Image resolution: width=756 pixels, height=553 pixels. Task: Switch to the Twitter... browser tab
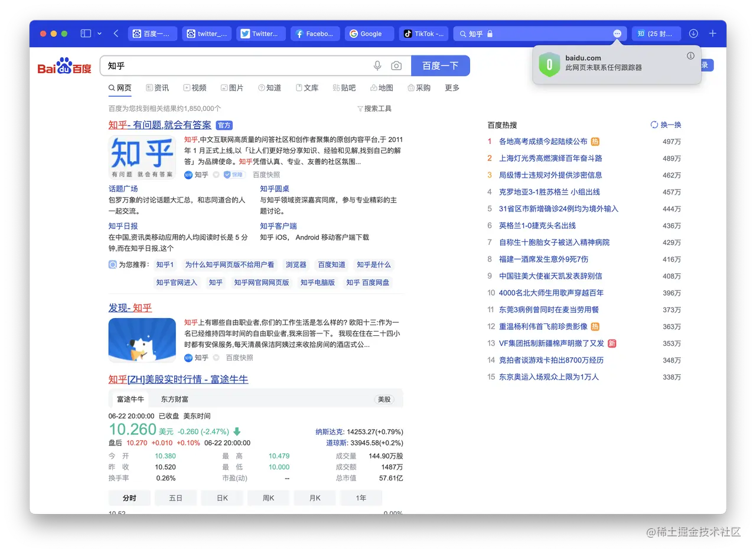[x=261, y=34]
